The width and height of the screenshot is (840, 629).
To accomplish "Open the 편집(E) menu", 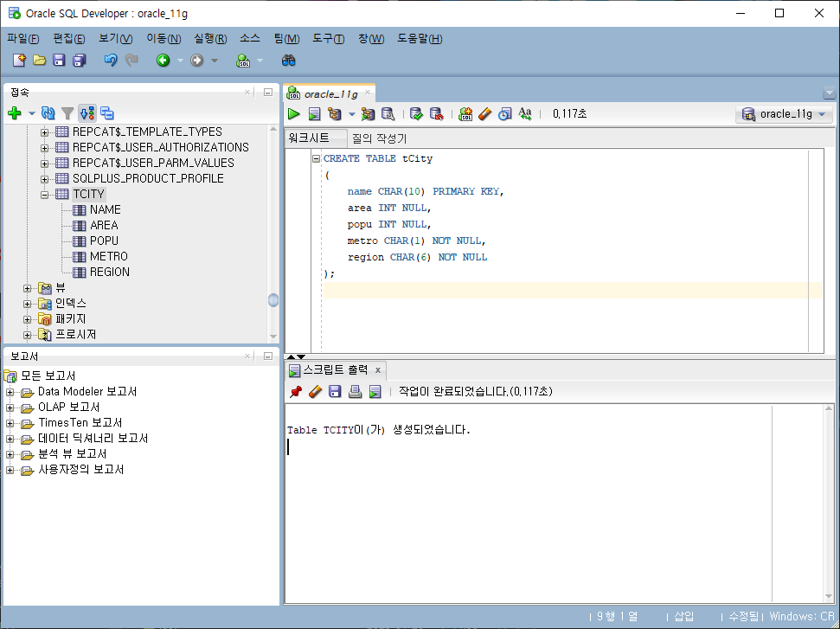I will 69,39.
